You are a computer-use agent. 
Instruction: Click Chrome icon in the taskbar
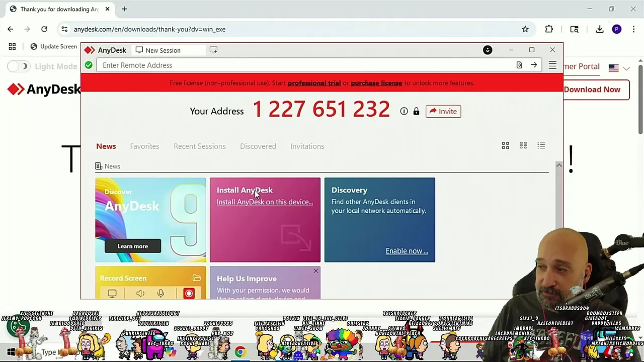pos(240,352)
